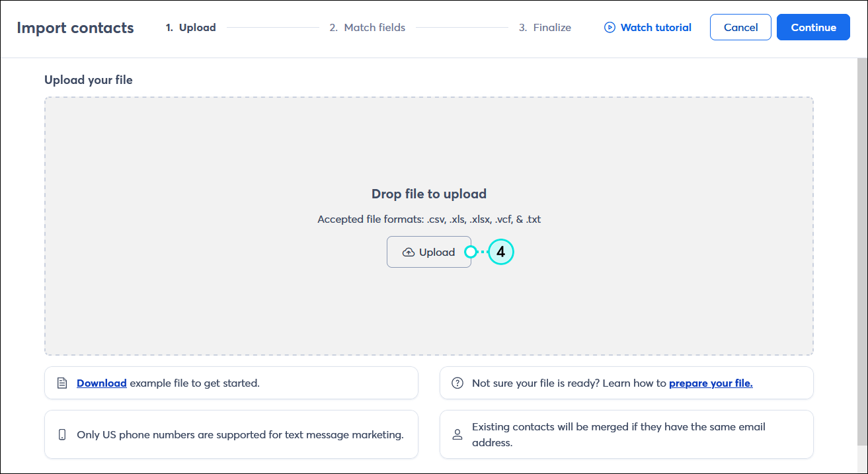Viewport: 868px width, 474px height.
Task: Click the Drop file to upload heading
Action: [429, 194]
